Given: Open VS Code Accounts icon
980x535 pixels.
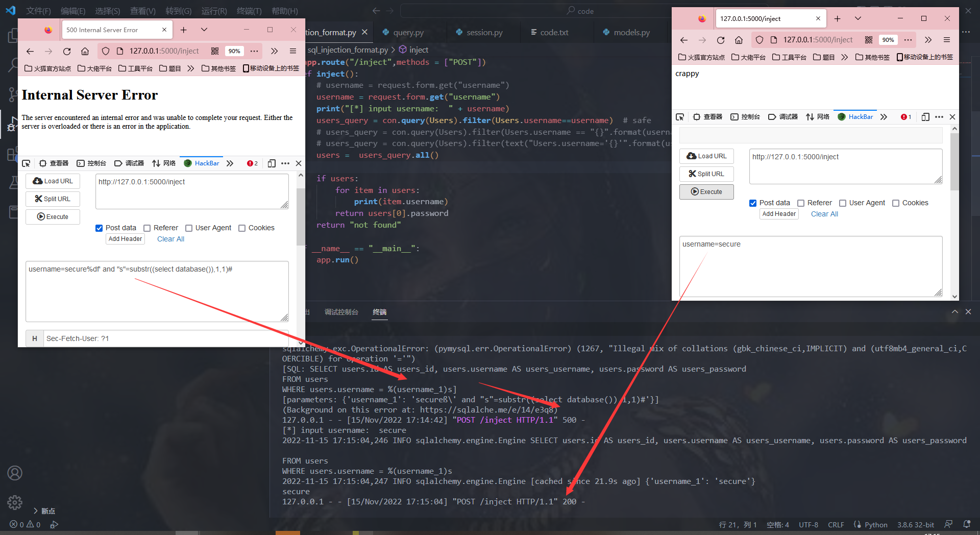Looking at the screenshot, I should pos(15,473).
